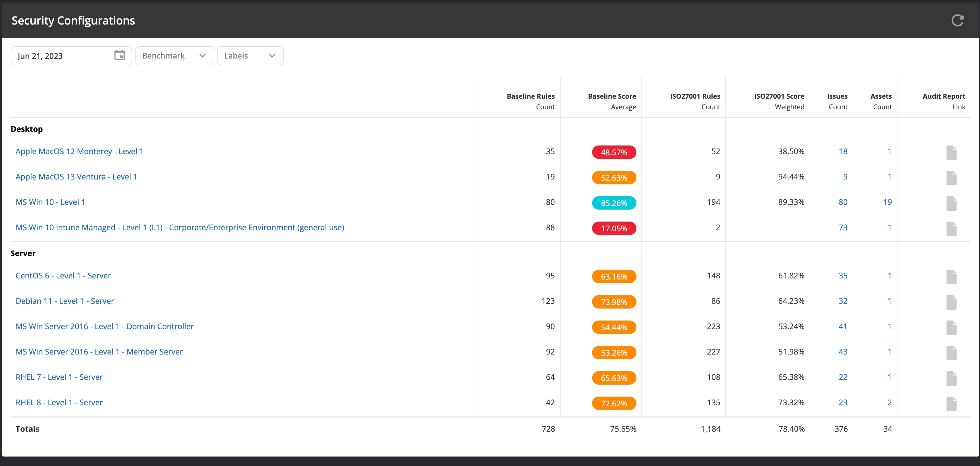View the 35 issues for CentOS 6
The width and height of the screenshot is (980, 466).
pos(843,276)
